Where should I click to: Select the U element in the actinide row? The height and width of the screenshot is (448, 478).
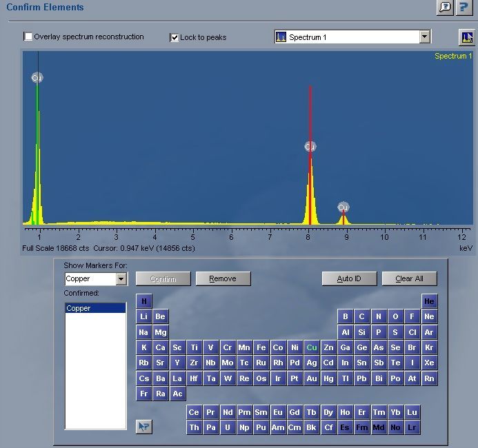tap(228, 427)
